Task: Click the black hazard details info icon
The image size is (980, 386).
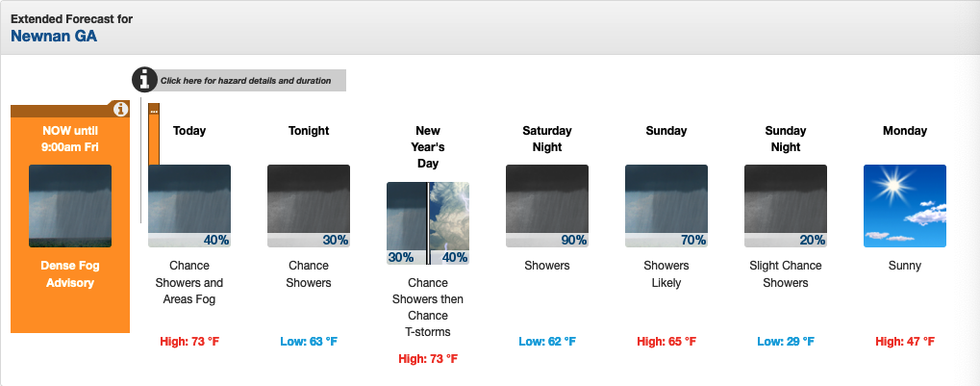Action: pyautogui.click(x=144, y=80)
